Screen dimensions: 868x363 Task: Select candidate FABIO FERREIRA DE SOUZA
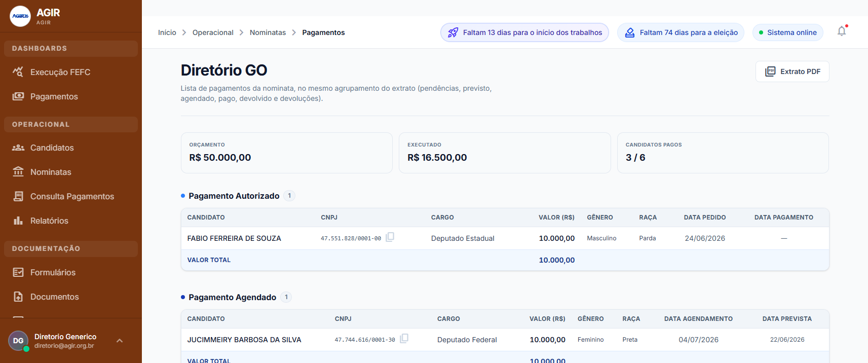click(x=234, y=238)
